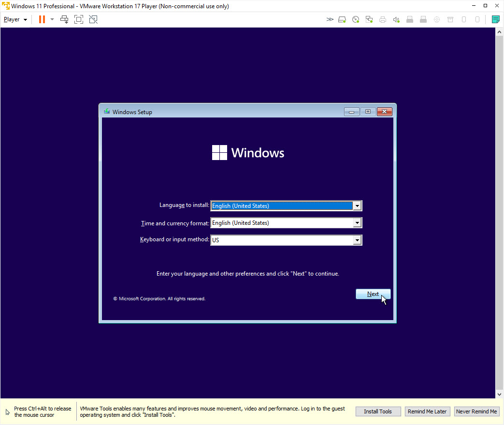Open the Language to install dropdown

point(357,205)
